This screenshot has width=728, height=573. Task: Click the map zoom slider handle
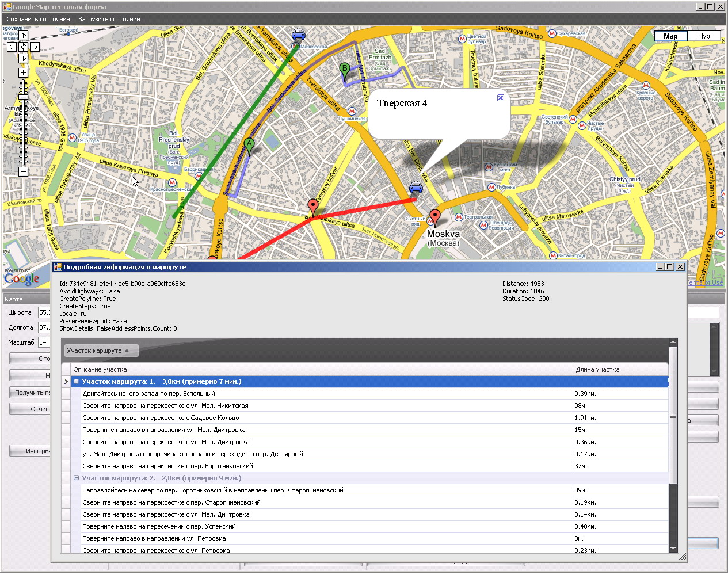coord(23,97)
